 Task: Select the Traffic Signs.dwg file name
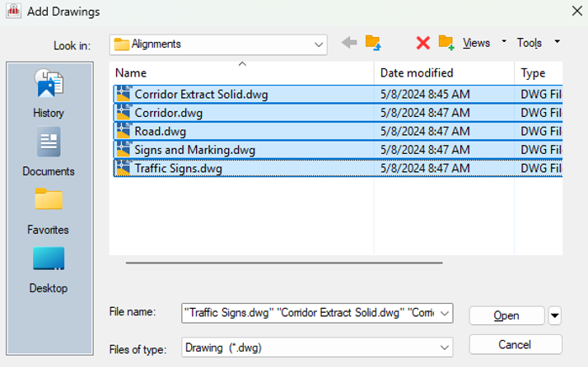point(178,168)
